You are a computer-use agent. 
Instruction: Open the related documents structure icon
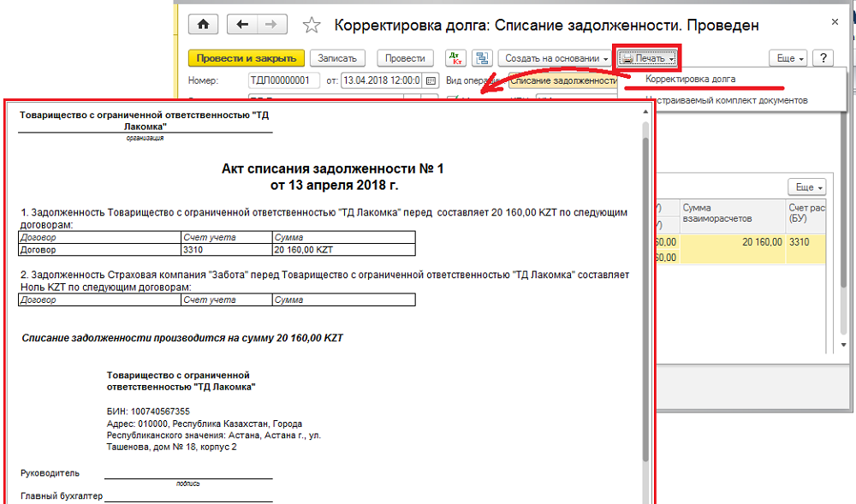click(481, 58)
